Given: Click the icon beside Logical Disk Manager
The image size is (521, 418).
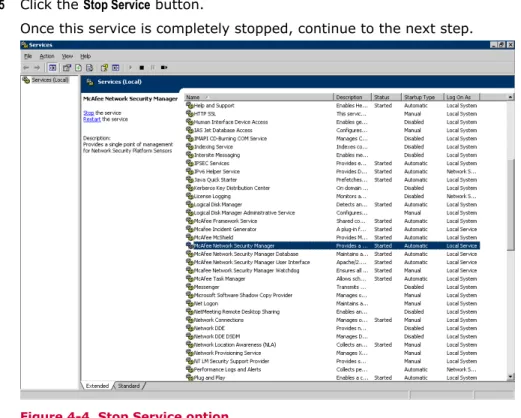Looking at the screenshot, I should [x=190, y=204].
